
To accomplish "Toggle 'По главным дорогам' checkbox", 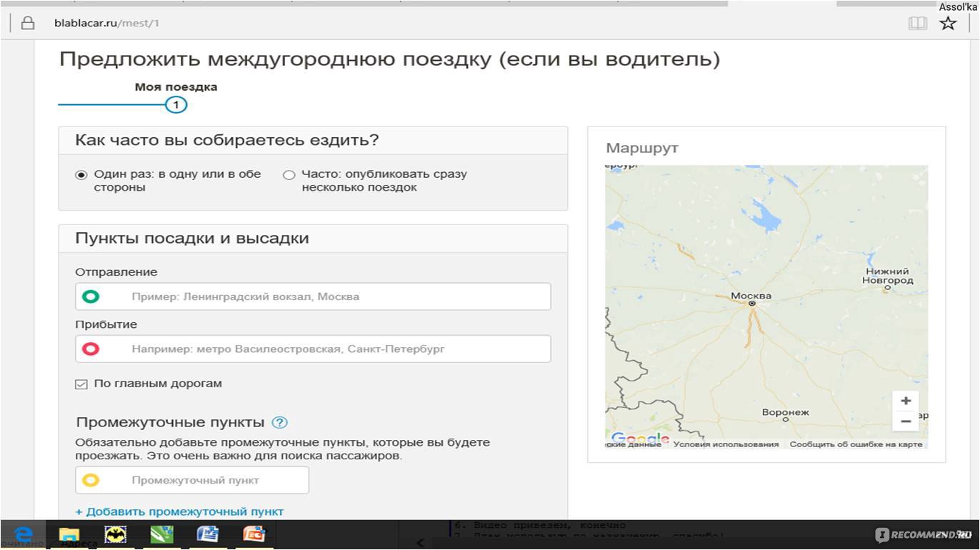I will [x=81, y=384].
